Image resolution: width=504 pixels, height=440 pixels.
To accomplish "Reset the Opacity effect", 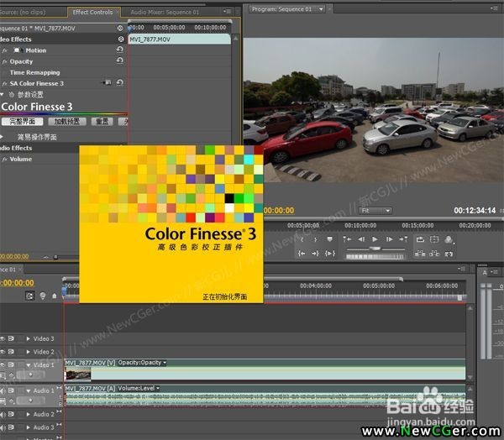I will (x=119, y=60).
